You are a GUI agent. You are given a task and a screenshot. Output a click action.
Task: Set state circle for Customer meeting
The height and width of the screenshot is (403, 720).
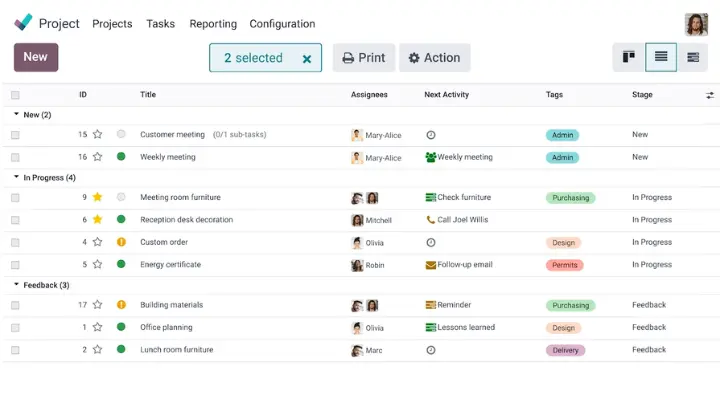click(x=121, y=134)
